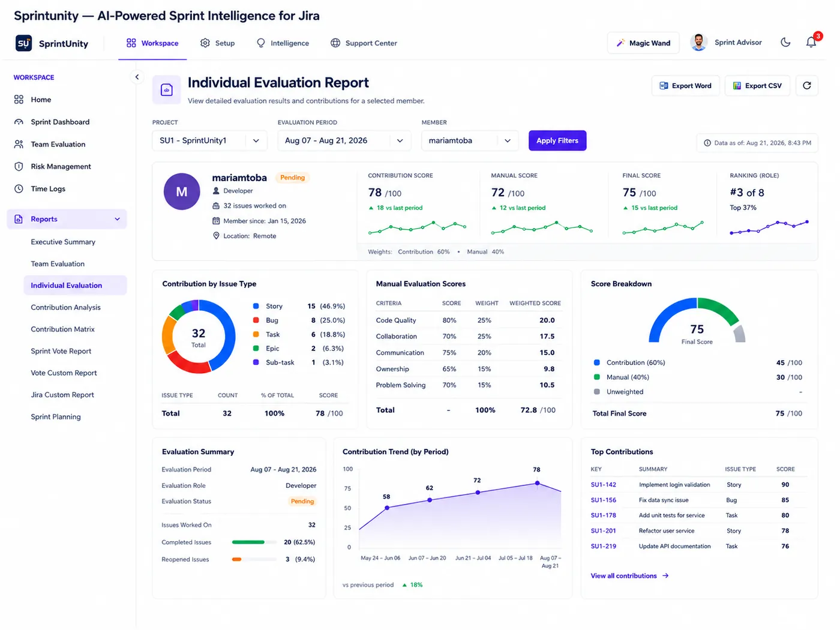The width and height of the screenshot is (840, 630).
Task: Click the refresh icon button
Action: coord(807,86)
